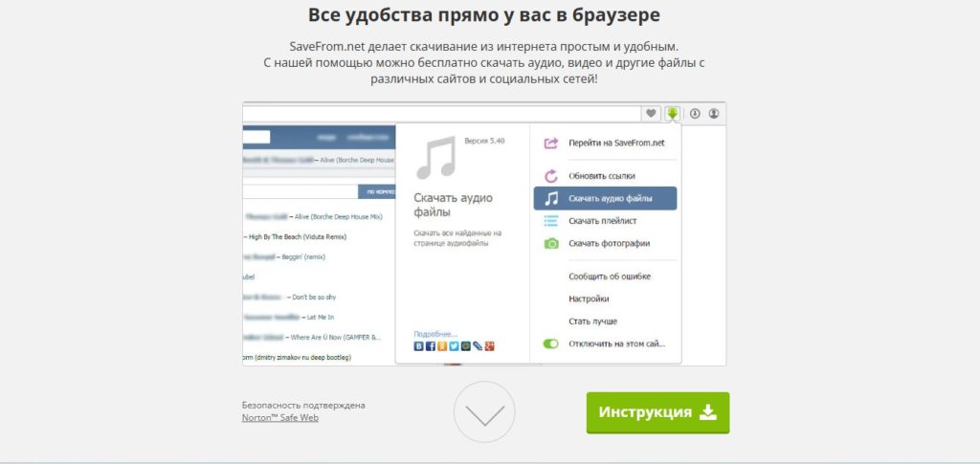Image resolution: width=980 pixels, height=464 pixels.
Task: Share via the Mail.ru icon
Action: [466, 346]
